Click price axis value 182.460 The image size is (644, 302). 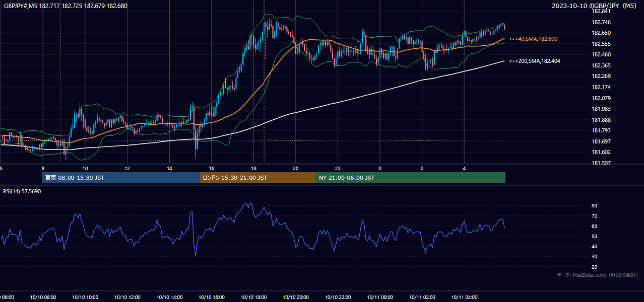[x=601, y=54]
